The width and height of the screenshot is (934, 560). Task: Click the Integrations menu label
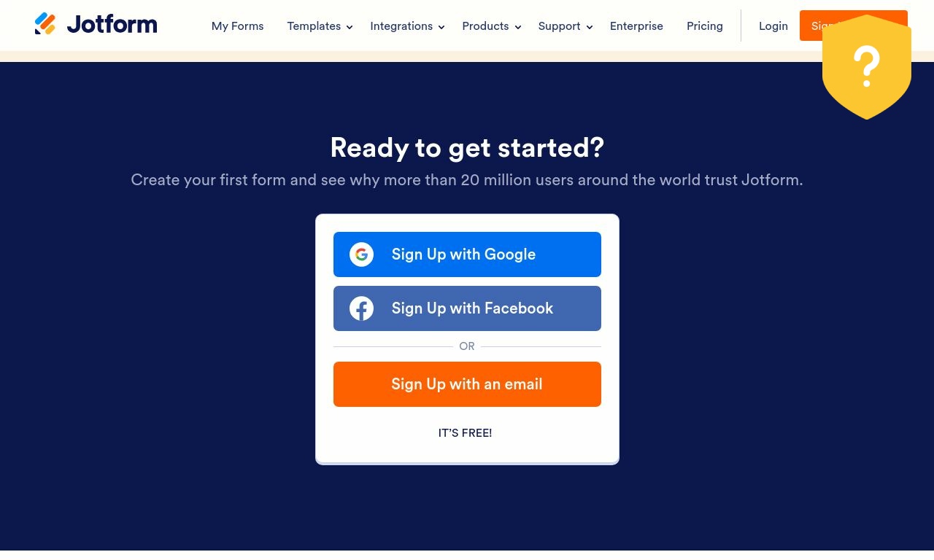pos(401,26)
